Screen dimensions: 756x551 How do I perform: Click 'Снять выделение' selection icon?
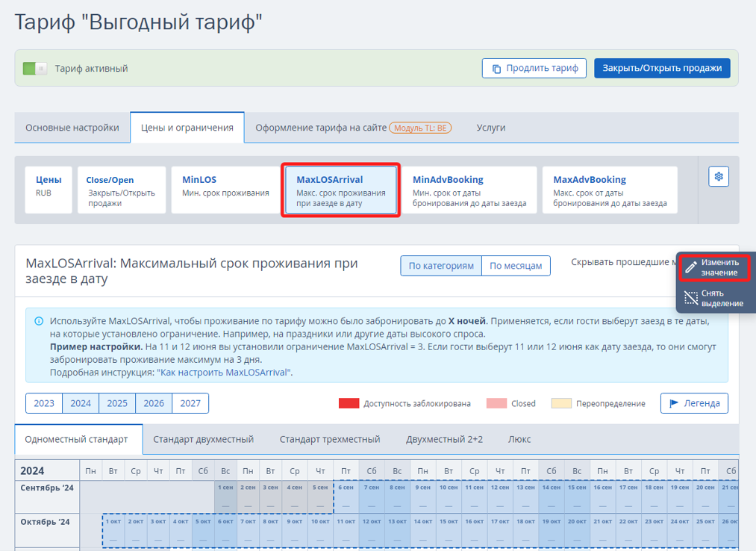pyautogui.click(x=691, y=298)
